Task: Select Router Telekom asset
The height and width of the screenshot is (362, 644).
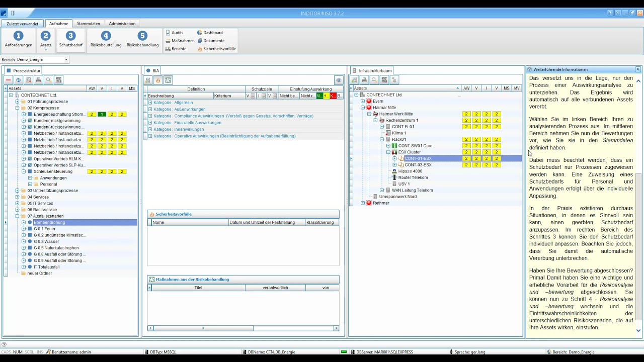Action: (x=413, y=177)
